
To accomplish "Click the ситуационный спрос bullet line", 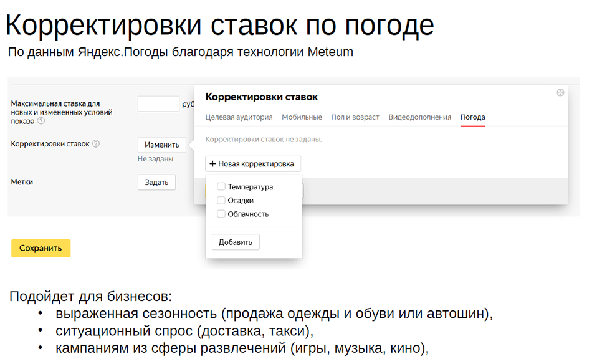I will click(x=184, y=331).
